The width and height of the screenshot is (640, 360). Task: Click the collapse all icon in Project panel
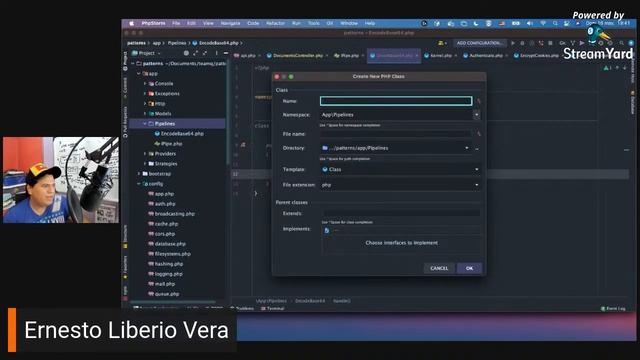pos(204,53)
